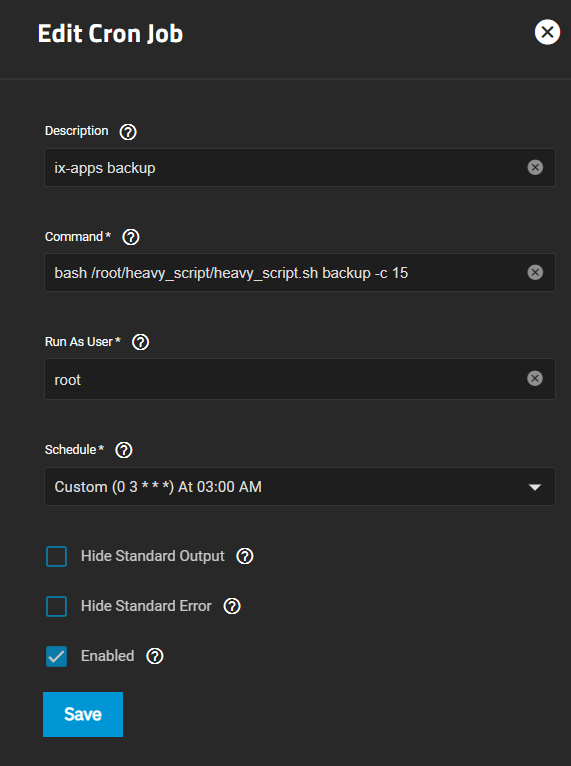
Task: Clear the Command field contents
Action: coord(535,273)
